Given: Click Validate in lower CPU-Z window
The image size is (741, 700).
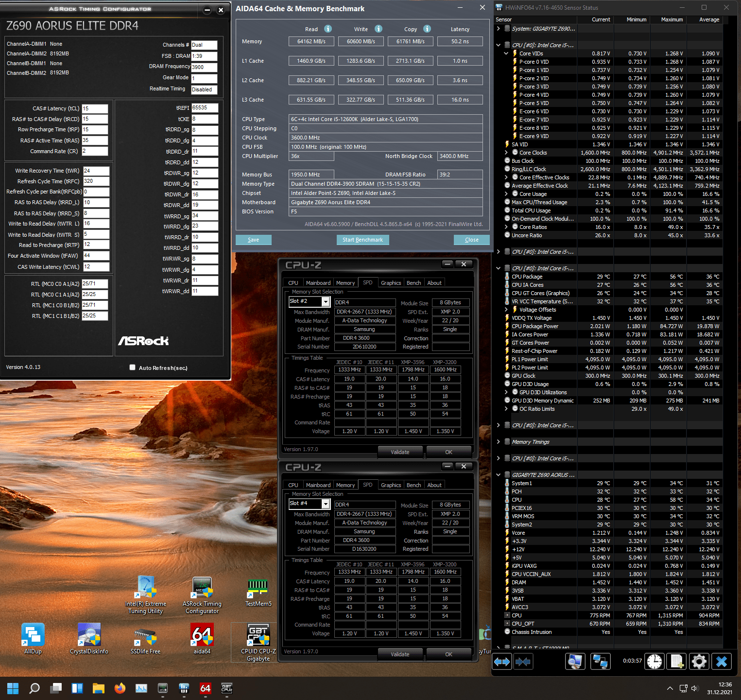Looking at the screenshot, I should click(400, 654).
